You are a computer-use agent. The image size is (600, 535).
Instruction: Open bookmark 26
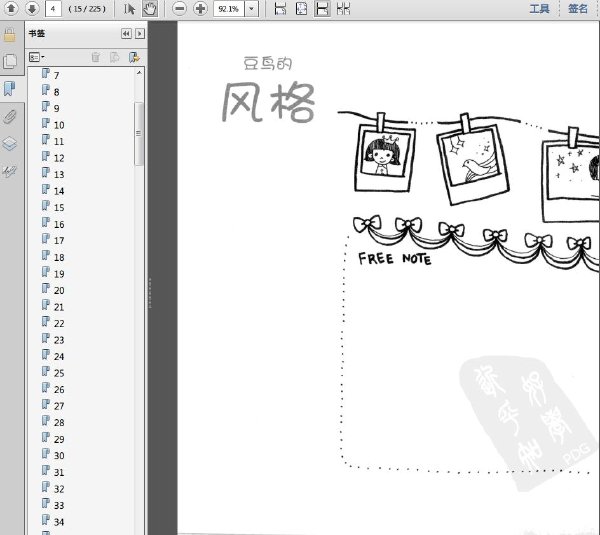tap(59, 390)
